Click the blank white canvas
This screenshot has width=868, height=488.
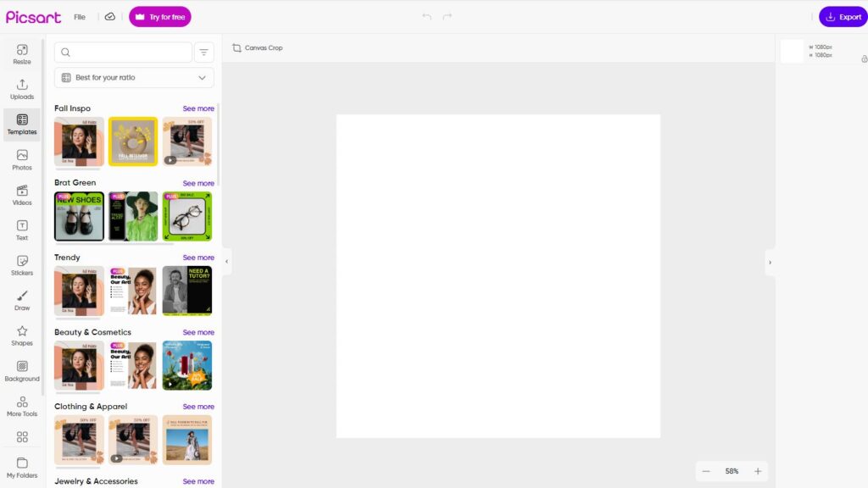pyautogui.click(x=498, y=276)
